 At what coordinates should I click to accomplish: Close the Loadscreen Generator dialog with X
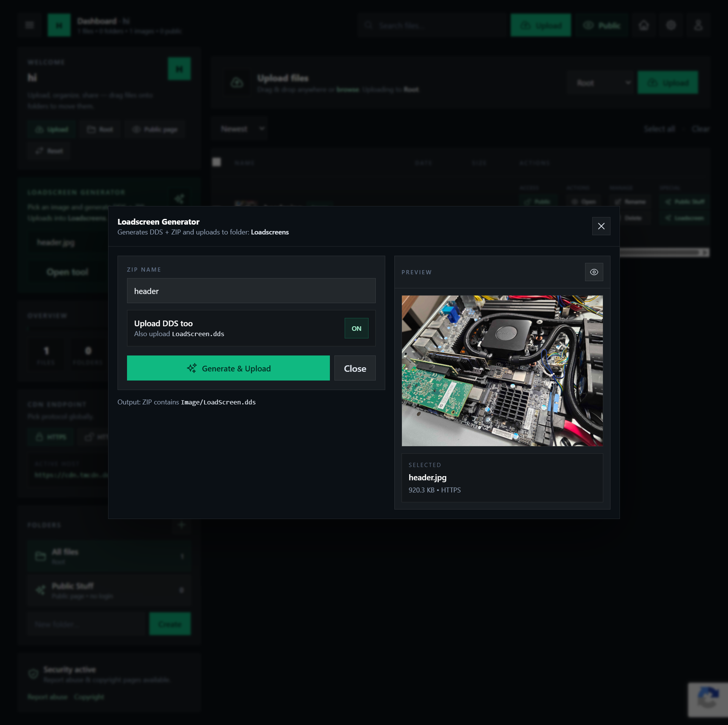point(601,226)
